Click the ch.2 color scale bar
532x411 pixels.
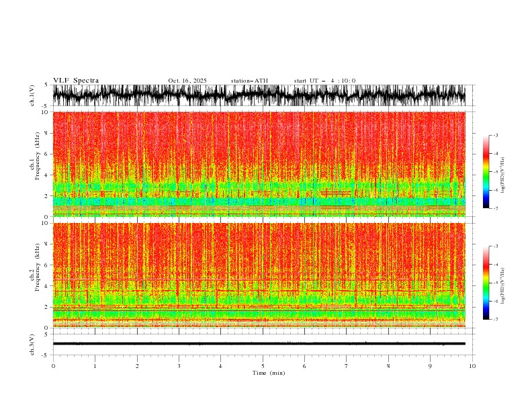coord(486,283)
